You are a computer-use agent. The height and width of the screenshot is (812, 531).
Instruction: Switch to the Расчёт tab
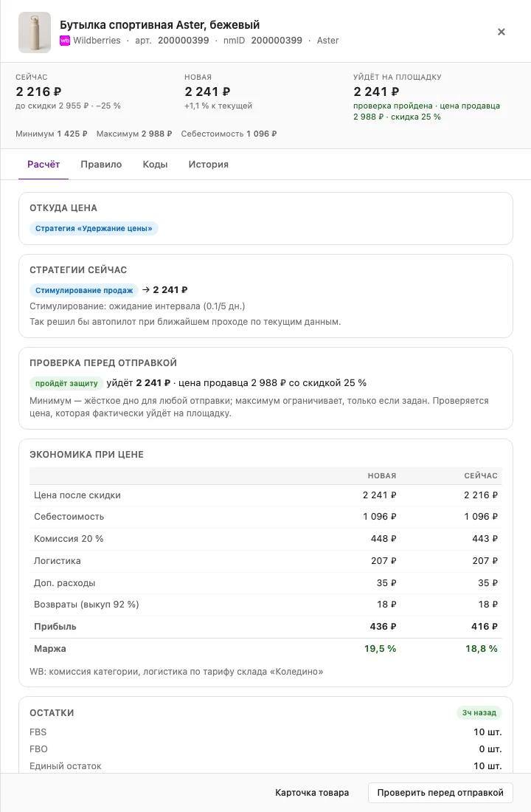(x=44, y=164)
